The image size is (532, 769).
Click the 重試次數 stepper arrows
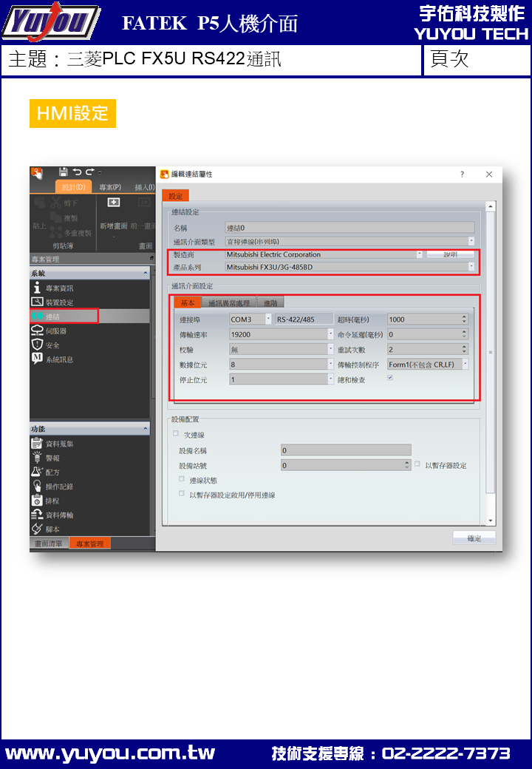click(464, 349)
